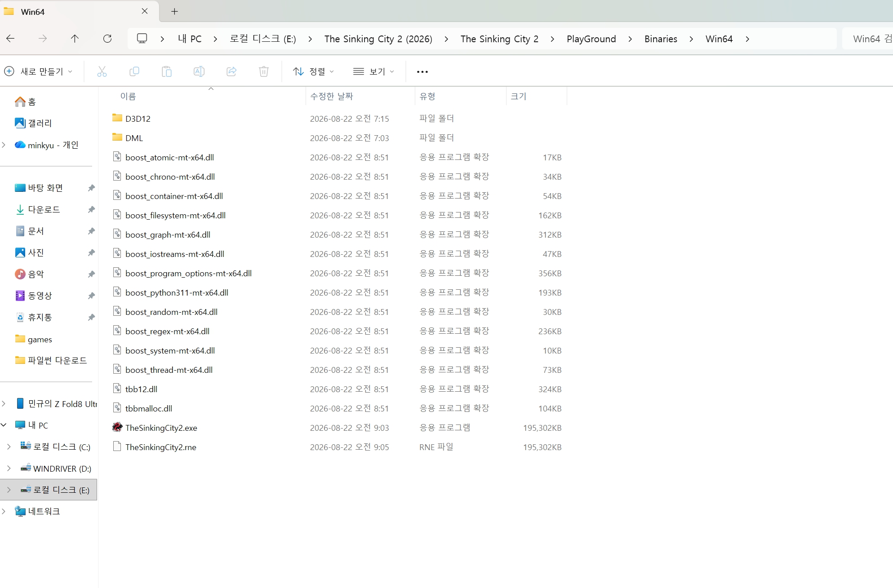Open 파일썬 다운로드 folder in sidebar

coord(51,360)
